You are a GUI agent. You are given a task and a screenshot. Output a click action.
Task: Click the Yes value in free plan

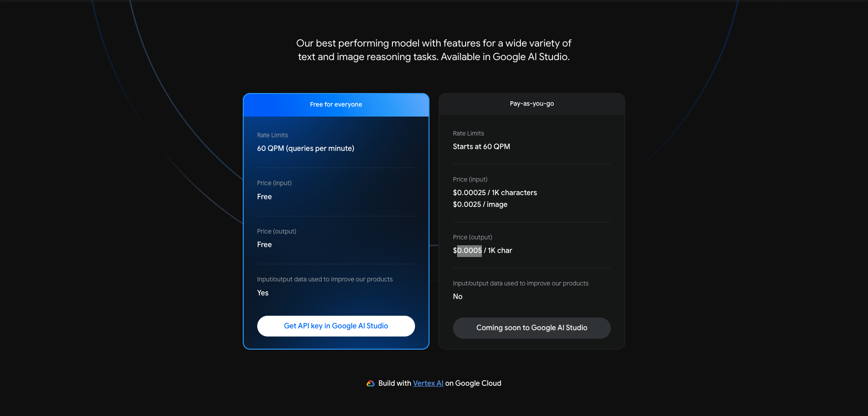point(263,293)
